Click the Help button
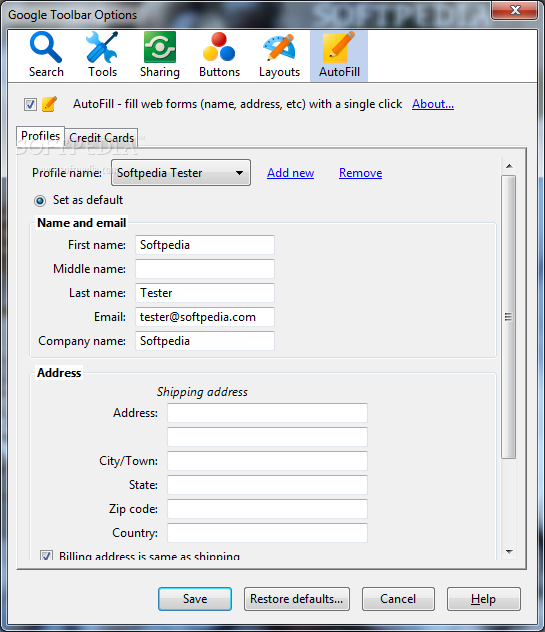 (483, 599)
